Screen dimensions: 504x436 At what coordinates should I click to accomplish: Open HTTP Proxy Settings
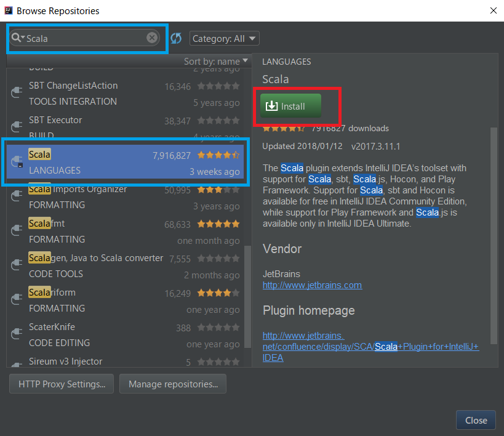click(62, 384)
